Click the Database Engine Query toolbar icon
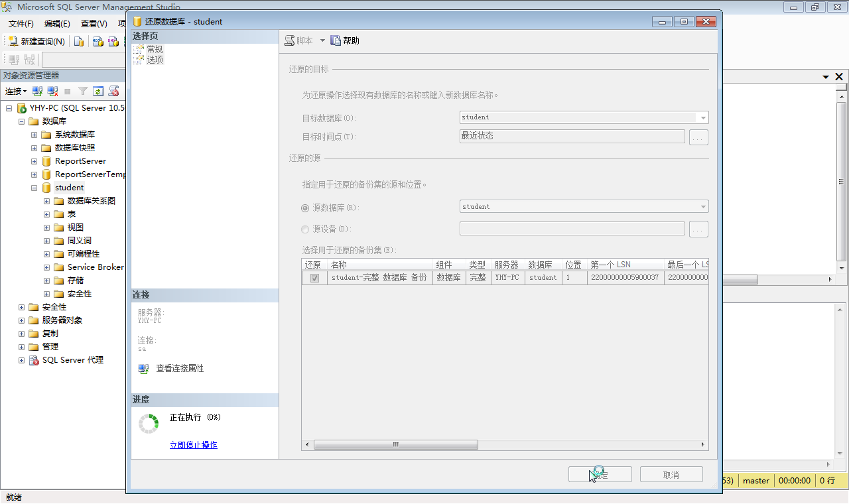Image resolution: width=849 pixels, height=504 pixels. tap(79, 41)
